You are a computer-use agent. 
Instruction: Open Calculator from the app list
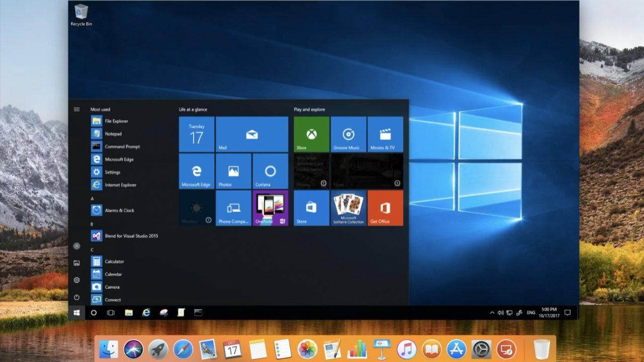tap(114, 261)
